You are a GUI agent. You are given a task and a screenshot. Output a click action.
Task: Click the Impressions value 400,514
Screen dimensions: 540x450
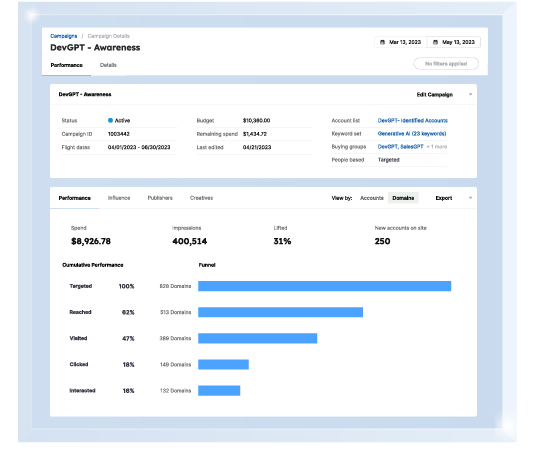tap(190, 241)
